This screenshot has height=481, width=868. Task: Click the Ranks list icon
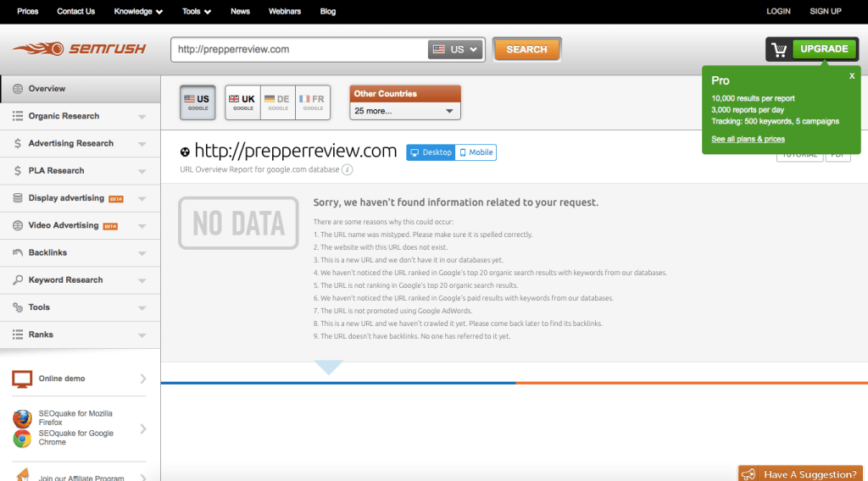coord(18,334)
